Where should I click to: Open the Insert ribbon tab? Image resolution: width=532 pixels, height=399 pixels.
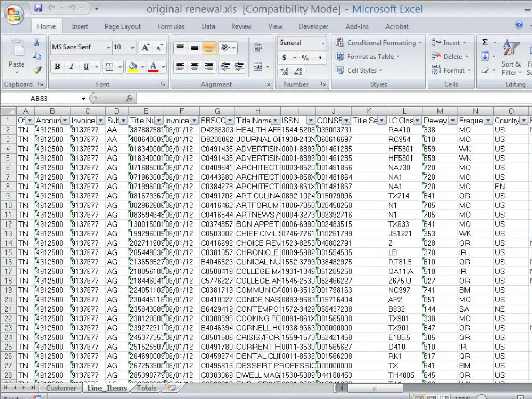tap(79, 26)
